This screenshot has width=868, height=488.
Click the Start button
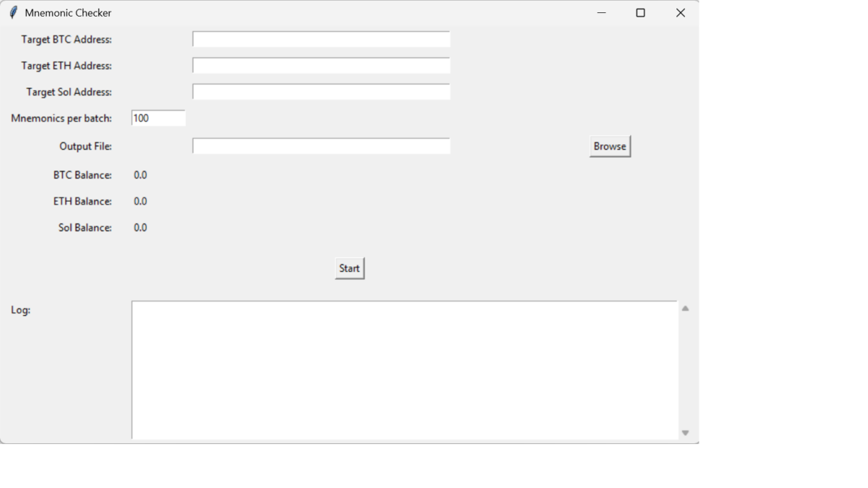tap(349, 268)
